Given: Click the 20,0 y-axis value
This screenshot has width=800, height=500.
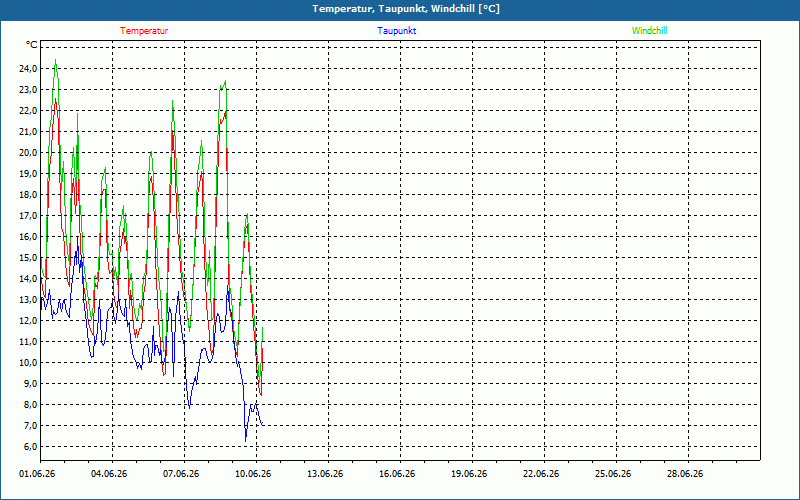Looking at the screenshot, I should [x=28, y=152].
